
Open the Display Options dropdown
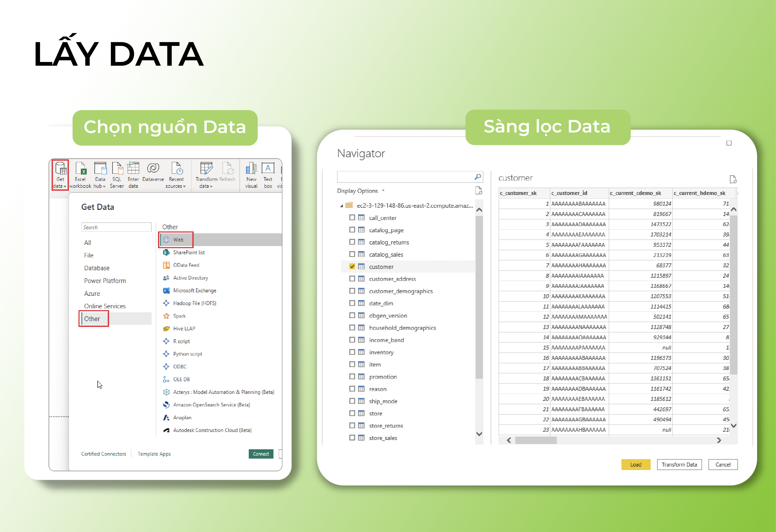[x=361, y=191]
